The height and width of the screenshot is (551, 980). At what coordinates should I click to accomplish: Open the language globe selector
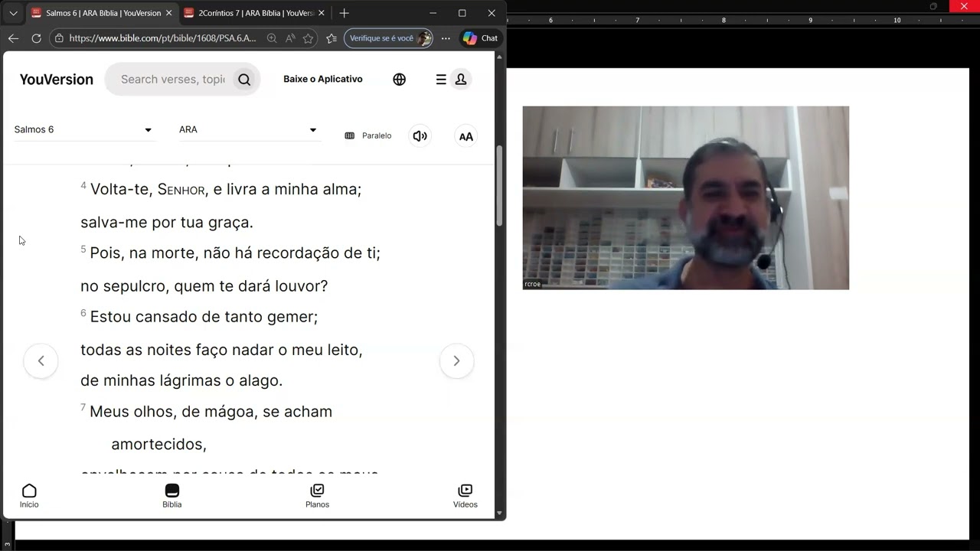point(400,79)
